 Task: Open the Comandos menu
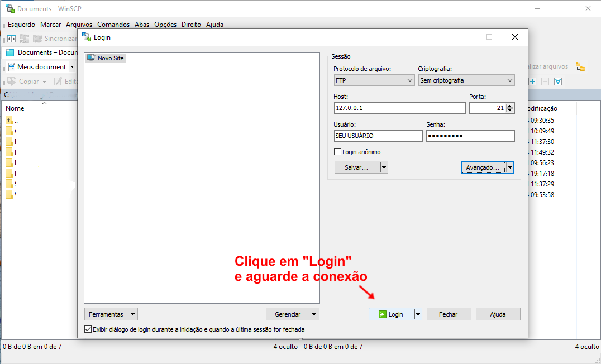(113, 24)
